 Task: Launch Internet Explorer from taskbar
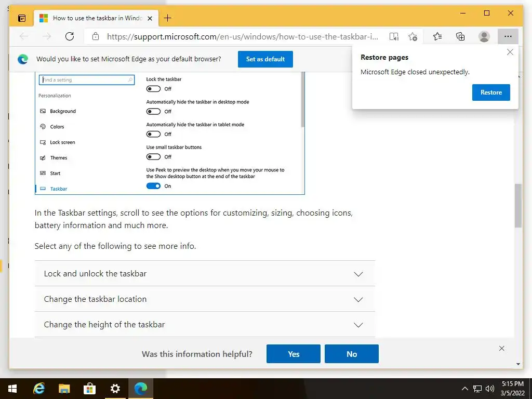pyautogui.click(x=39, y=389)
